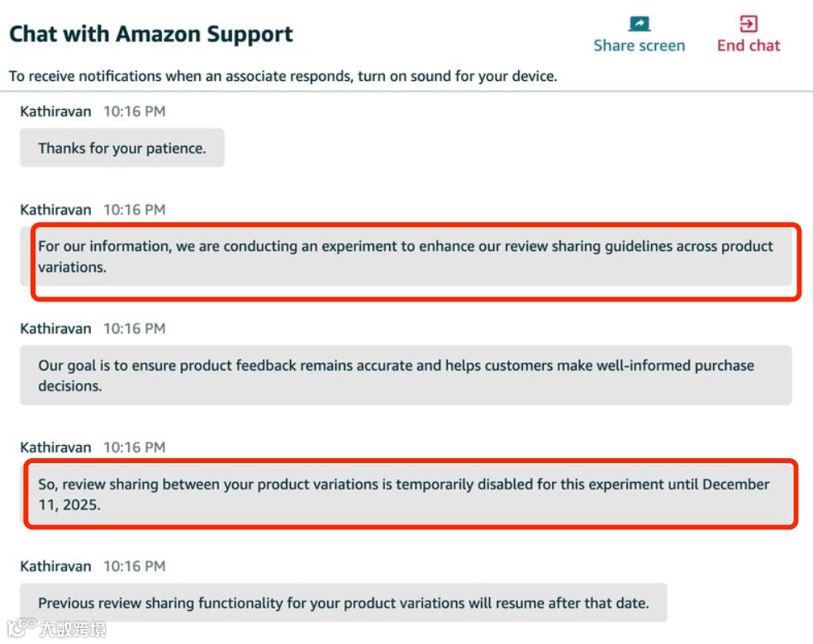Viewport: 813px width, 644px height.
Task: Click Kathiravan's name above "Thanks for your patience"
Action: coord(55,111)
